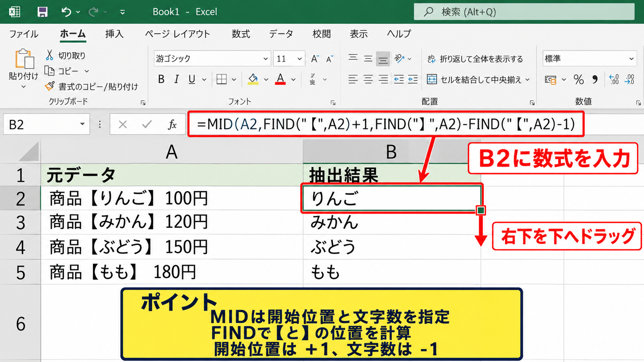Click the bottom align icon
Image resolution: width=644 pixels, height=362 pixels.
[x=383, y=59]
